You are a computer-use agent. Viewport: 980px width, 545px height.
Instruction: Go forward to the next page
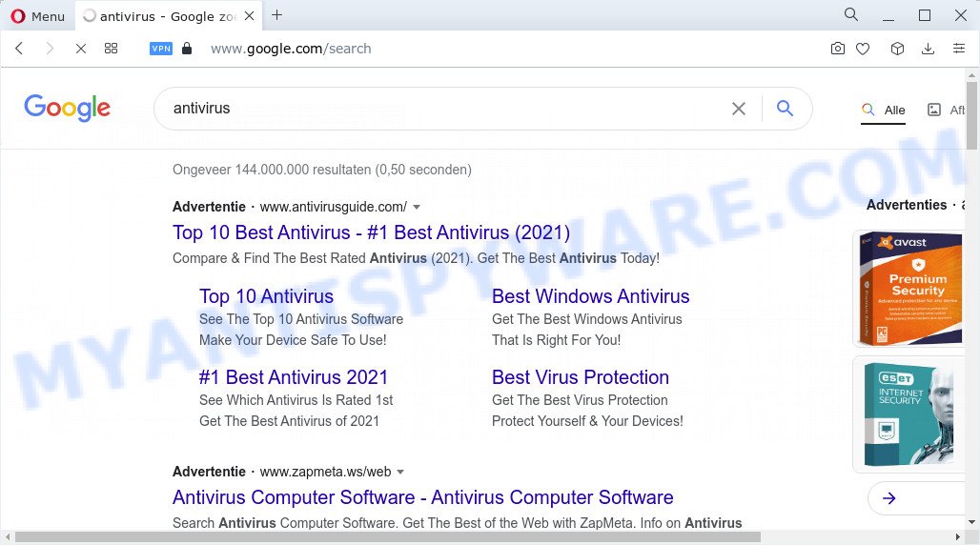coord(50,49)
